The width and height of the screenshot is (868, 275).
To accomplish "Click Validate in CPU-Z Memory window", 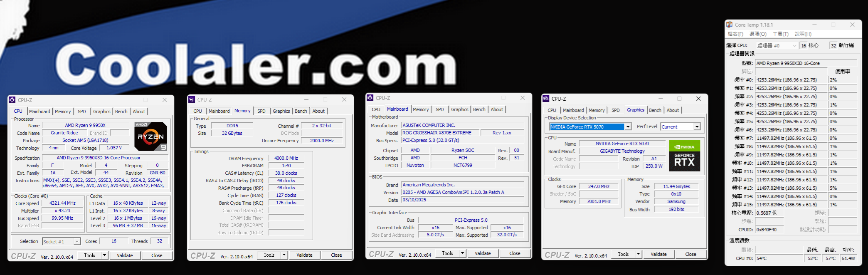I will pos(304,255).
